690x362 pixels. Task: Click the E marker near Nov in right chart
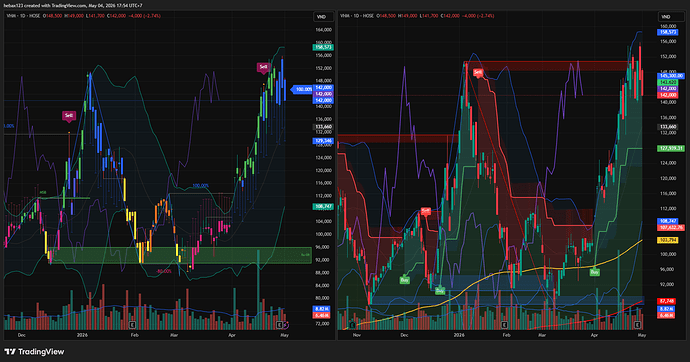coord(352,325)
